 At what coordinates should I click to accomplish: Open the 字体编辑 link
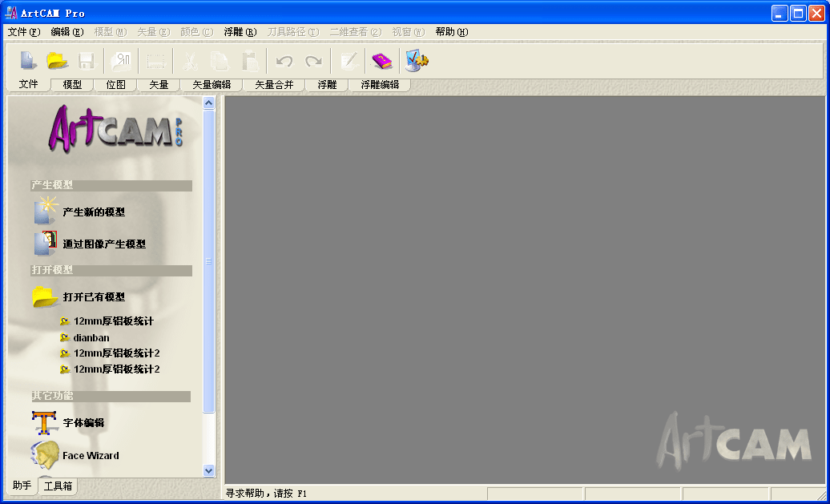[83, 423]
